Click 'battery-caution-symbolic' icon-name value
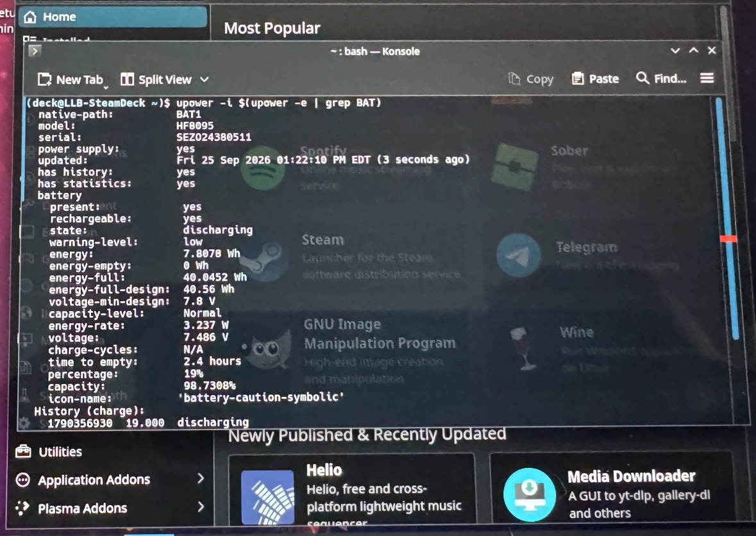The height and width of the screenshot is (536, 756). 261,397
